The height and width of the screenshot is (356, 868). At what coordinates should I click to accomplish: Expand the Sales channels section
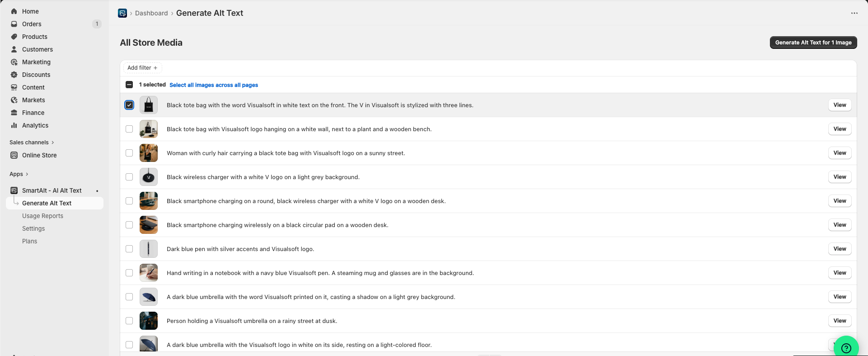32,142
